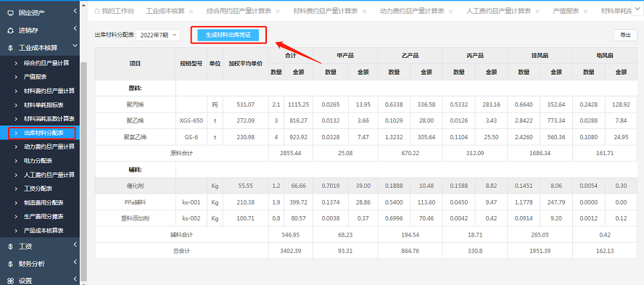Click the fixed assets monitor icon

11,13
